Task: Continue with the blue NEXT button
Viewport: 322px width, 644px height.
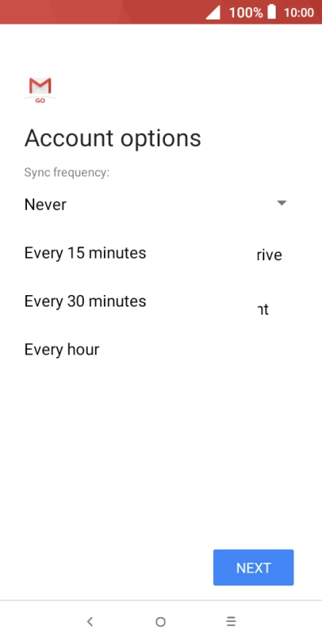Action: pyautogui.click(x=254, y=568)
